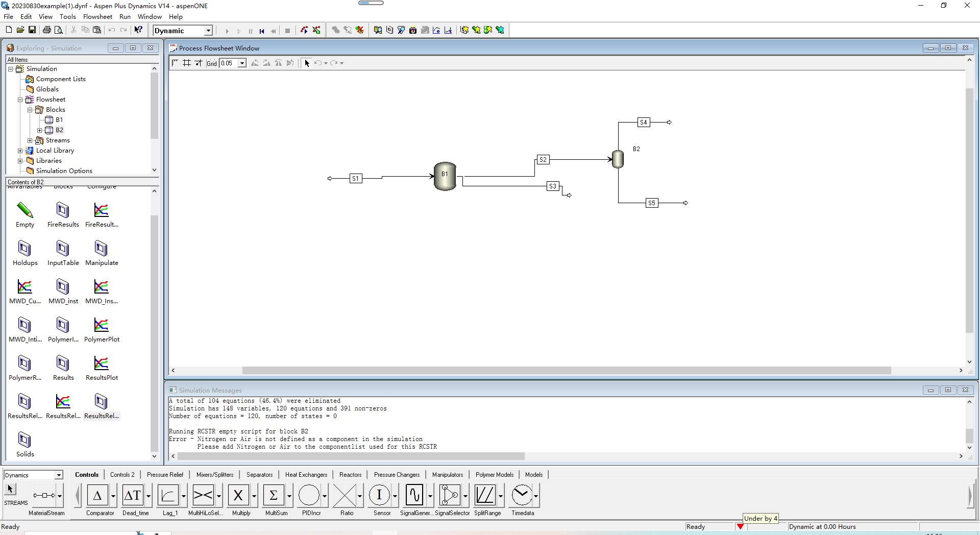Expand the B2 block tree node
This screenshot has width=980, height=535.
point(39,130)
